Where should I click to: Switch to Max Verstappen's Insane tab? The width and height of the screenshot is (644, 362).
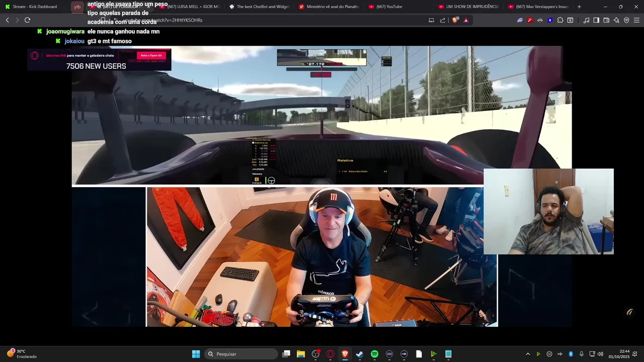tap(538, 7)
